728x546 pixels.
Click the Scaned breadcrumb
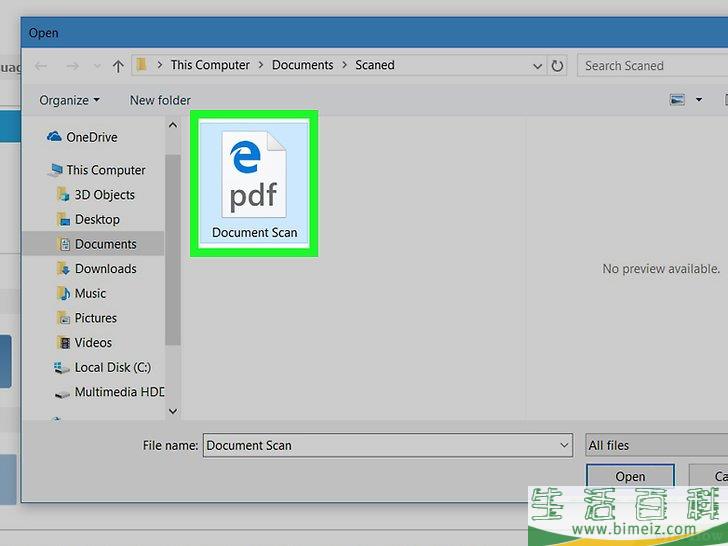click(375, 65)
